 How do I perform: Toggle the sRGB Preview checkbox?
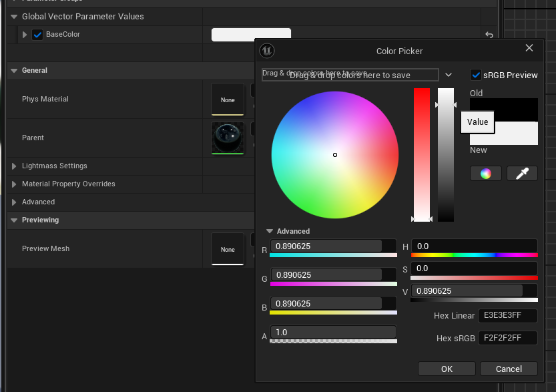(475, 75)
